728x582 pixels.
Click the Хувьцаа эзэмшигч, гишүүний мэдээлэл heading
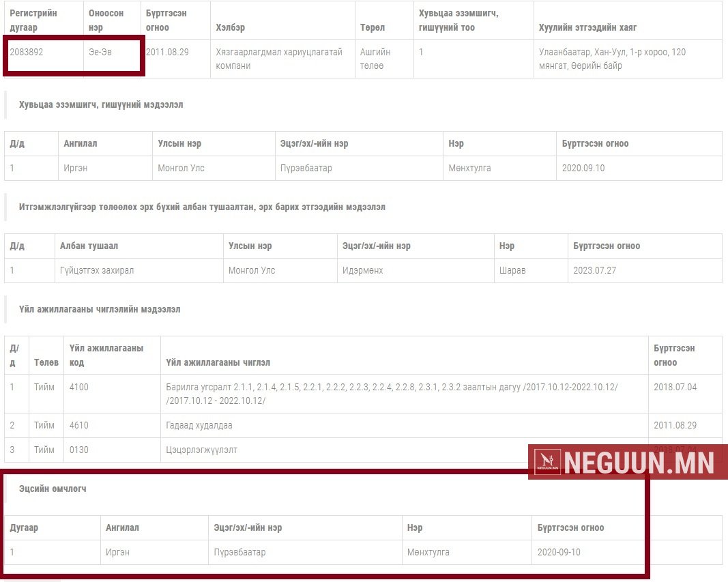101,105
